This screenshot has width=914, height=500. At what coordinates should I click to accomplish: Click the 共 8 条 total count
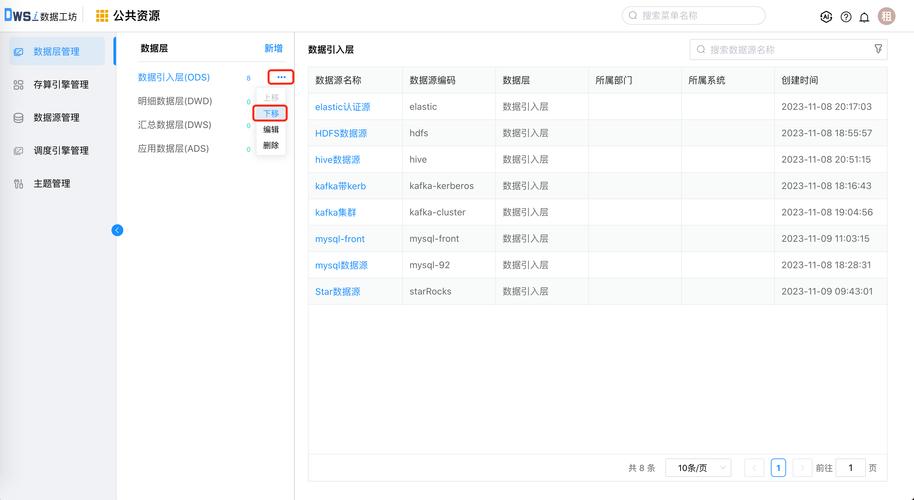[x=642, y=468]
